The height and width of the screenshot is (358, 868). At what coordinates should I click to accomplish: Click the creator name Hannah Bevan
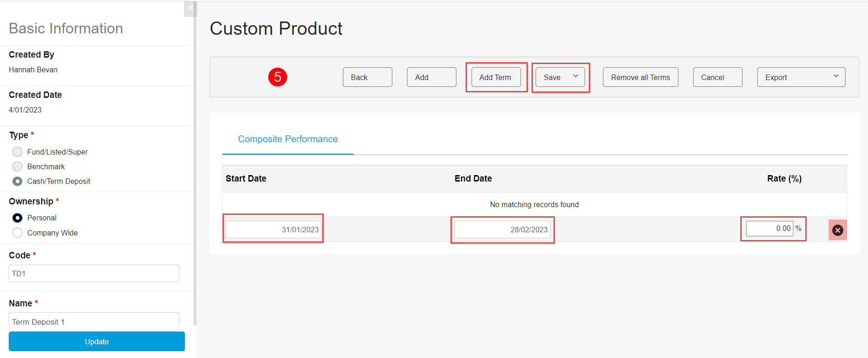tap(33, 69)
